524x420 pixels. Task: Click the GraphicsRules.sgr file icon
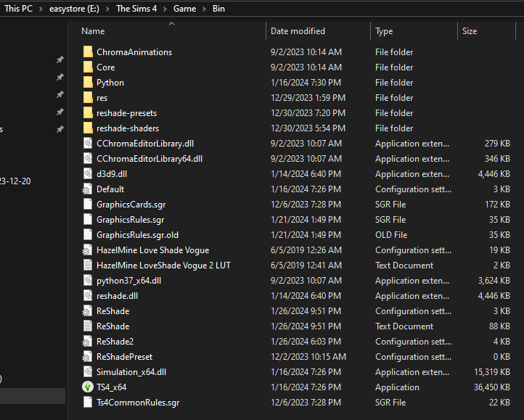88,220
